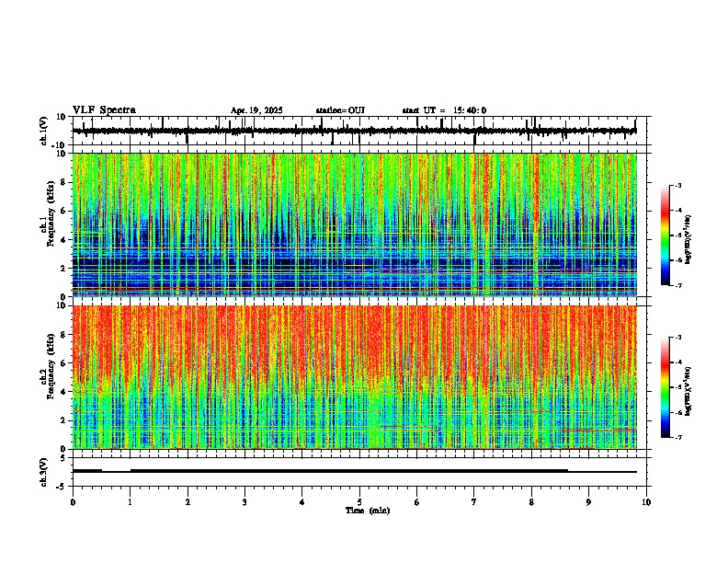The width and height of the screenshot is (728, 563).
Task: Click the ch.2 color bar 'log(PSD)' label
Action: [x=688, y=392]
